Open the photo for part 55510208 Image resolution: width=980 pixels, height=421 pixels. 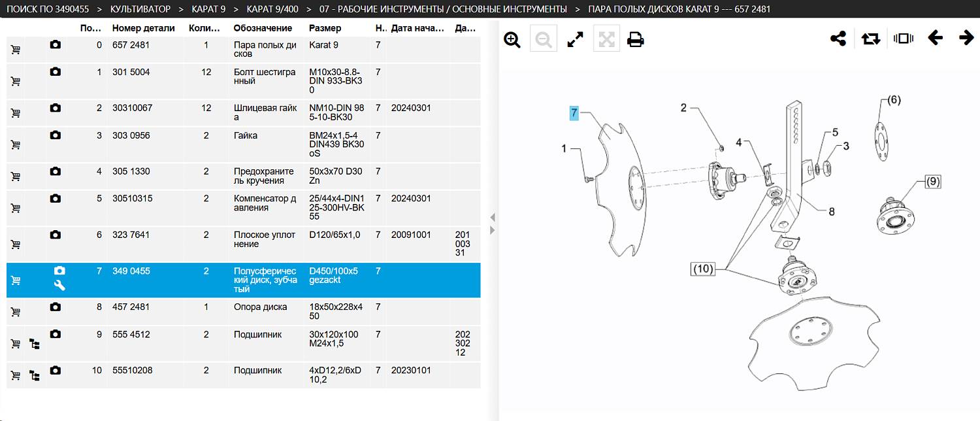click(56, 370)
